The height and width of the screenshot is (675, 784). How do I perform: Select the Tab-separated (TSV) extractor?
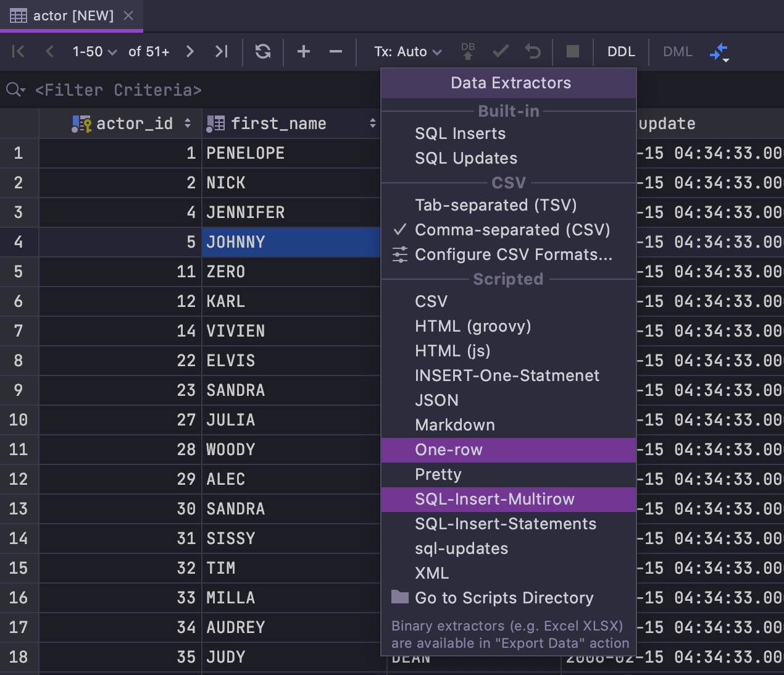(x=509, y=205)
